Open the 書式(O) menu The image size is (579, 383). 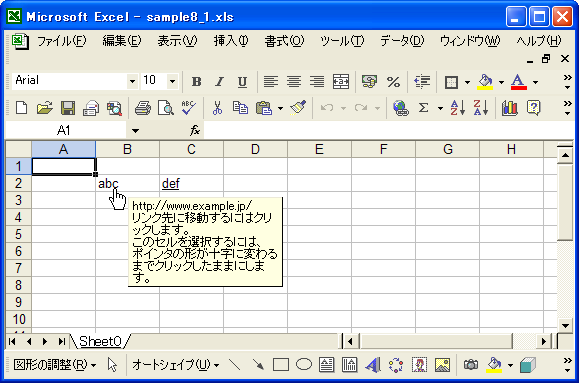(284, 41)
